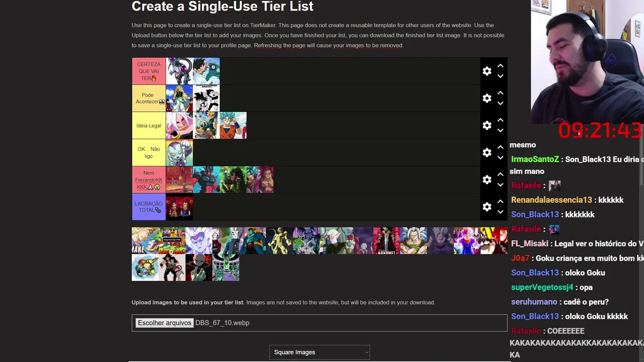Pick the last thumbnail in first pool row
The image size is (644, 362).
click(494, 241)
